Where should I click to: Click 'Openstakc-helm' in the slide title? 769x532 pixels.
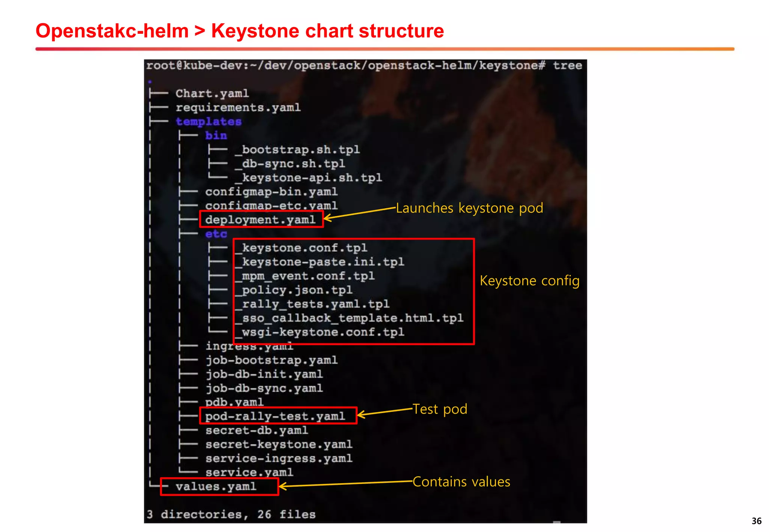(112, 31)
